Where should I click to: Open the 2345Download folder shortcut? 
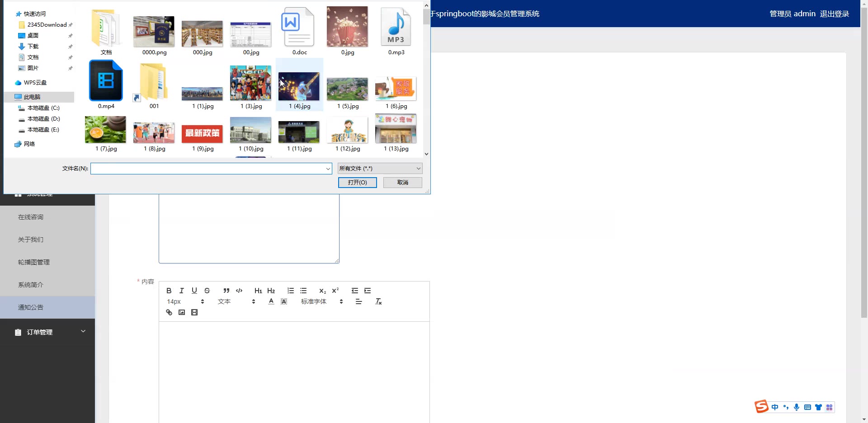(x=47, y=25)
